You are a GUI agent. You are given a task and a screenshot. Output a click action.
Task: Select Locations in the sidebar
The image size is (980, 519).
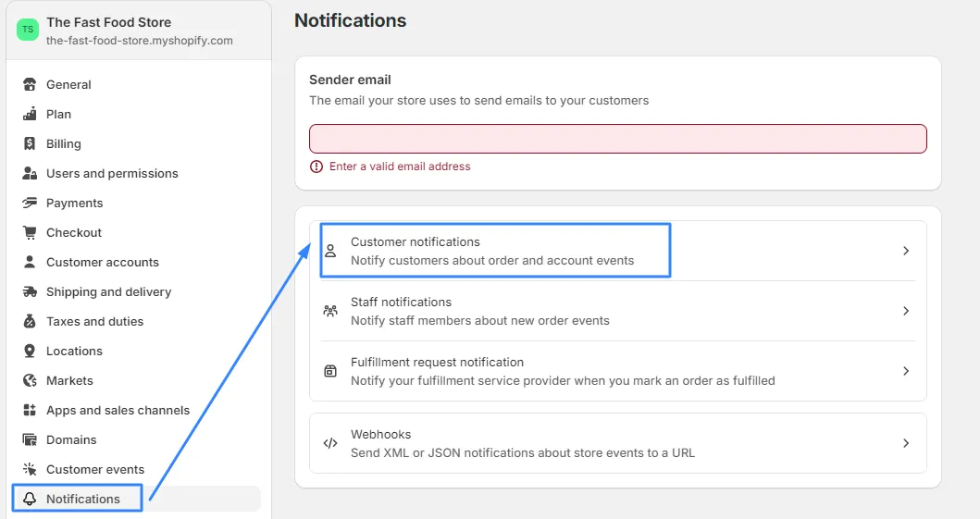click(74, 351)
